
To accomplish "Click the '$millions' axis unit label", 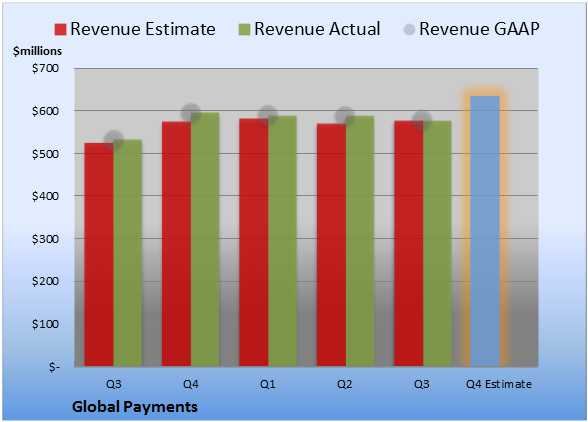I will click(x=37, y=51).
